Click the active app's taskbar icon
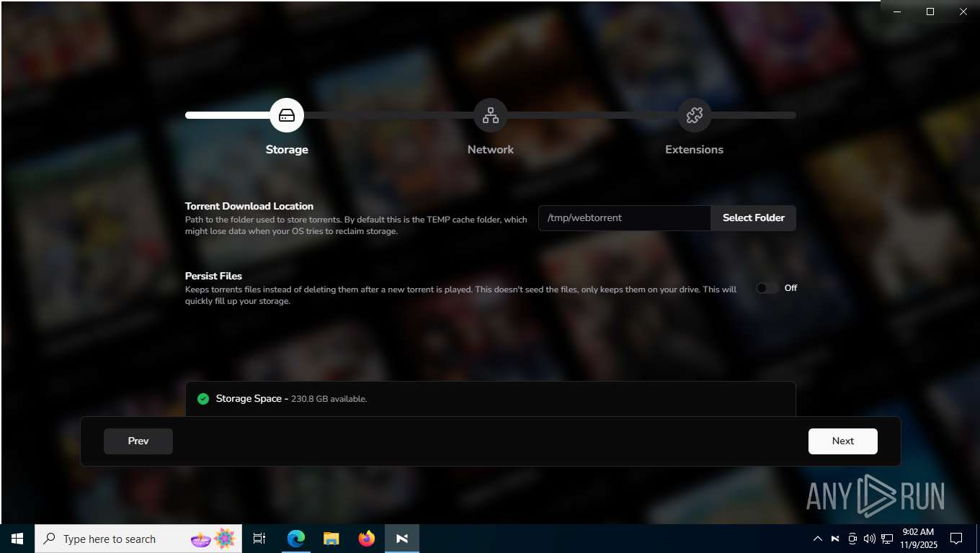Screen dimensions: 980x553 tap(402, 539)
